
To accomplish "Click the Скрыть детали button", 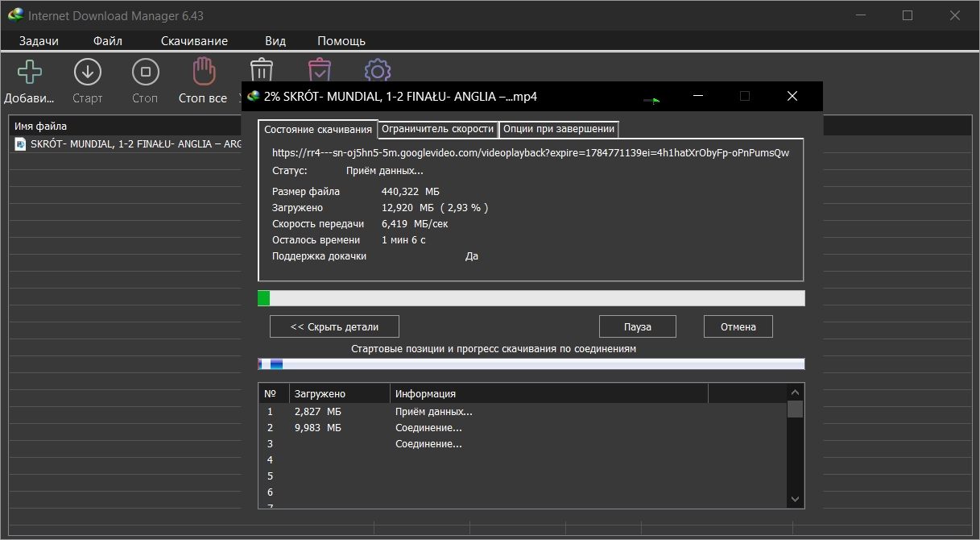I will [334, 326].
